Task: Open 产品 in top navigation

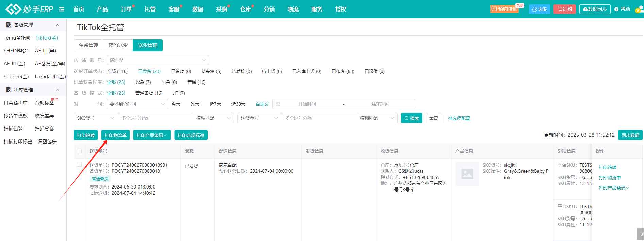Action: click(x=102, y=9)
